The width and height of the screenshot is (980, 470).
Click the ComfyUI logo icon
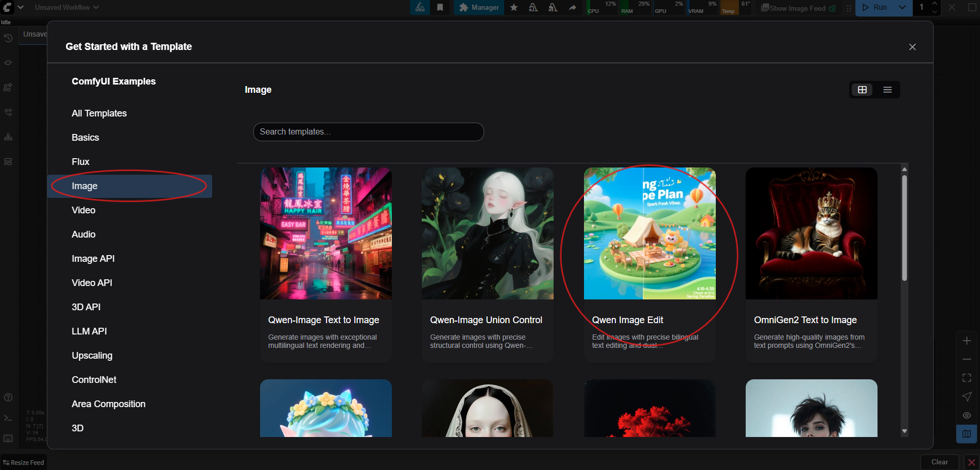7,7
